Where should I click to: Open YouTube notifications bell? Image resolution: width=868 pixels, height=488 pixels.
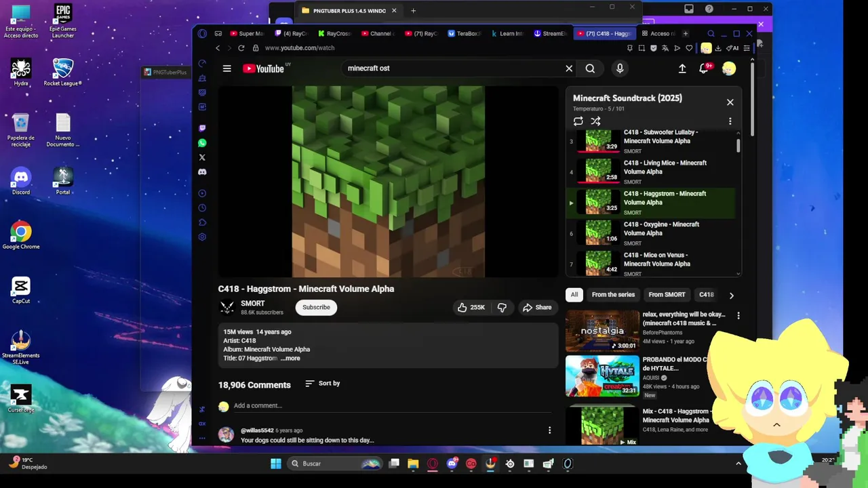(705, 68)
